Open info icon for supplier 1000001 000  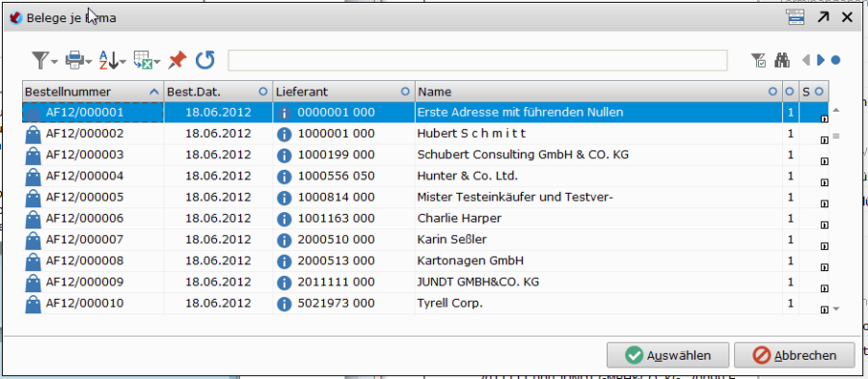tap(284, 134)
